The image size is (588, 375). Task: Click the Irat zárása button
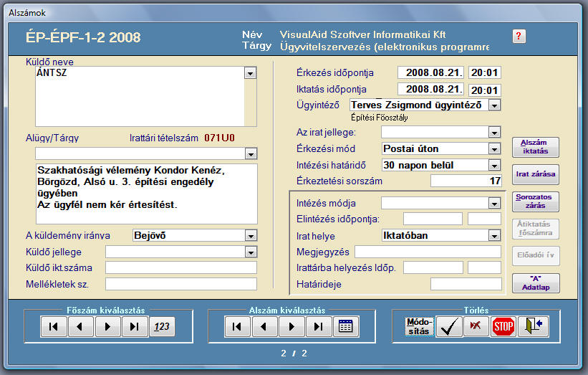(x=536, y=174)
